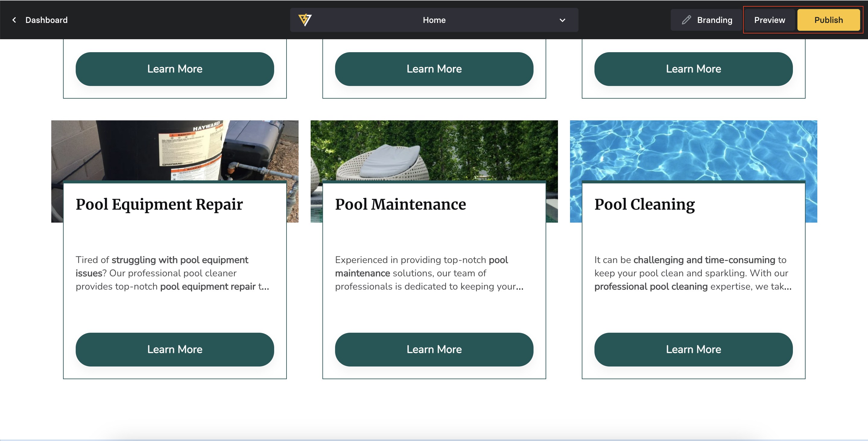
Task: Click the patio lounge chair image
Action: tap(388, 155)
